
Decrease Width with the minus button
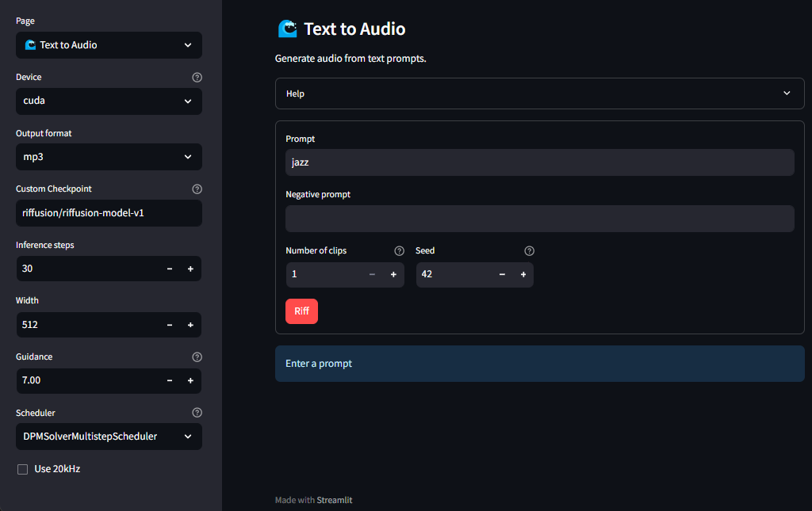point(170,325)
